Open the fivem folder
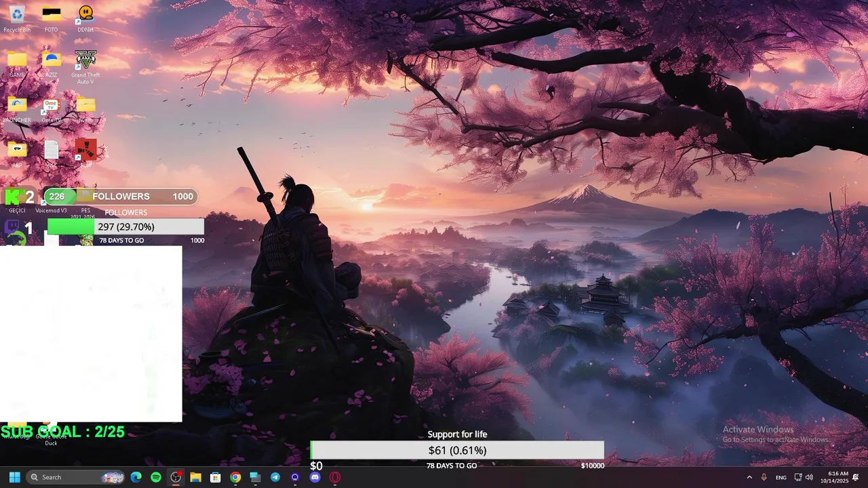This screenshot has width=868, height=488. 85,108
